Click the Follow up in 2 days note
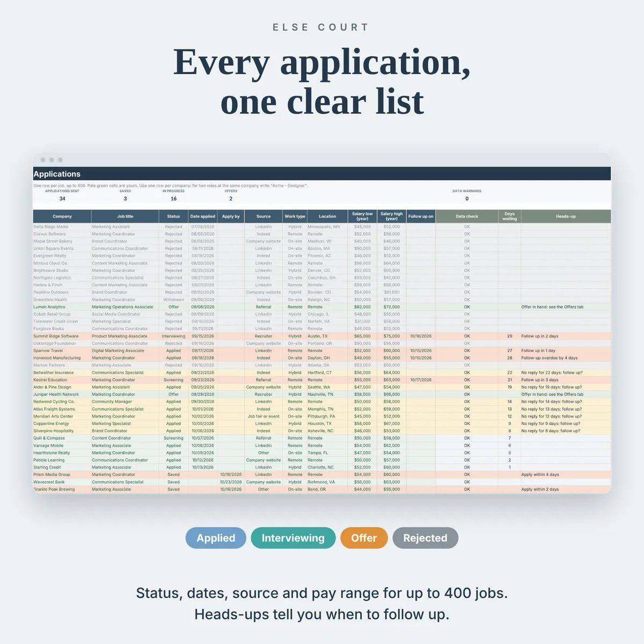This screenshot has width=644, height=644. pyautogui.click(x=540, y=336)
